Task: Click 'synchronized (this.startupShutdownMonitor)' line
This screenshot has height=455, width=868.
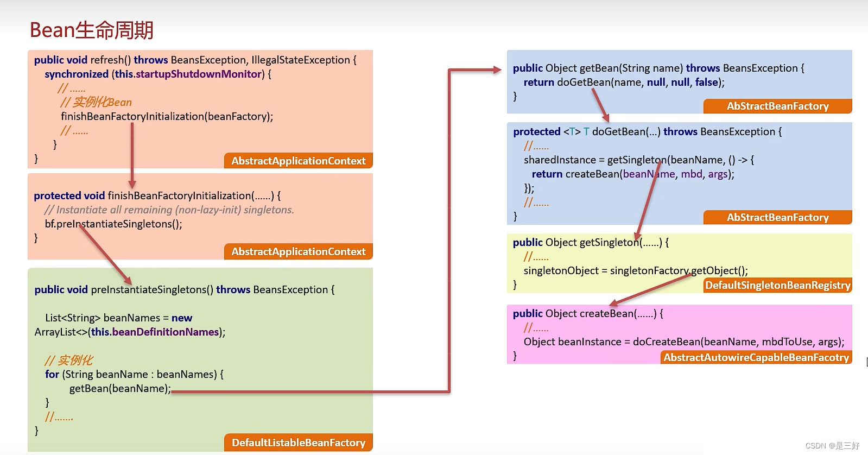Action: click(x=158, y=74)
